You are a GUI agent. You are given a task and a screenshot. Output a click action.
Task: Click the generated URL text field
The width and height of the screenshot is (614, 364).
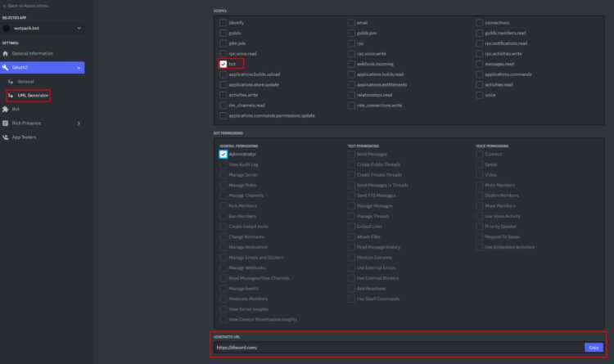(x=399, y=348)
